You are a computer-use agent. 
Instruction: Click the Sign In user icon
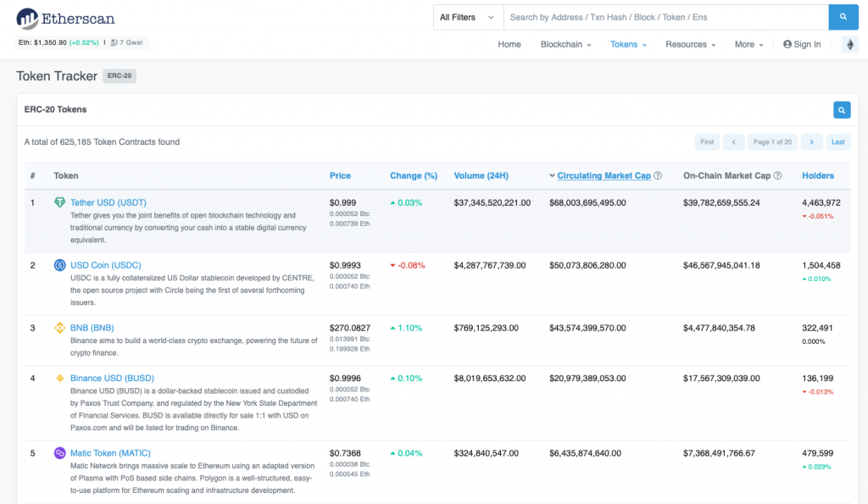click(787, 44)
